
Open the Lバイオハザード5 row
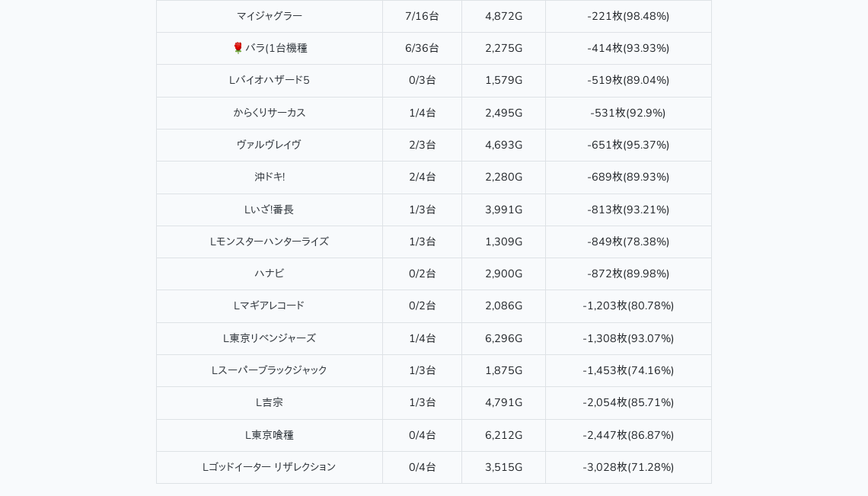(x=269, y=80)
